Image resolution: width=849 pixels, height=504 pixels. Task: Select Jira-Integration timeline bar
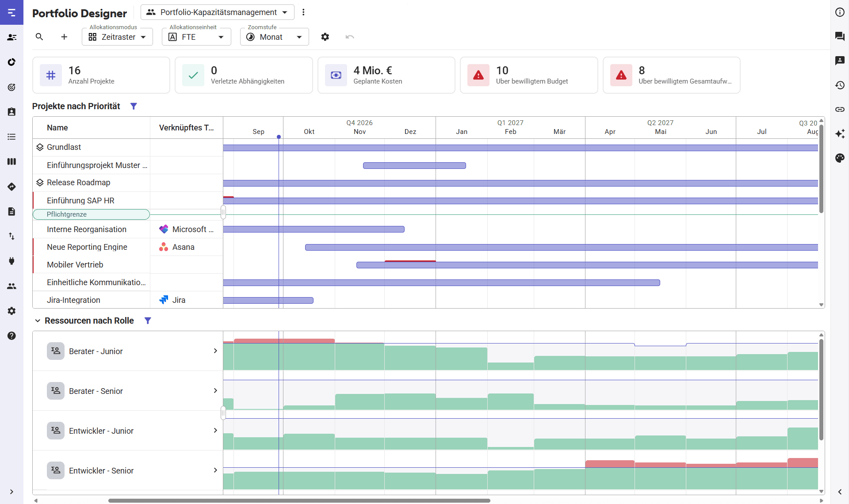[x=268, y=300]
